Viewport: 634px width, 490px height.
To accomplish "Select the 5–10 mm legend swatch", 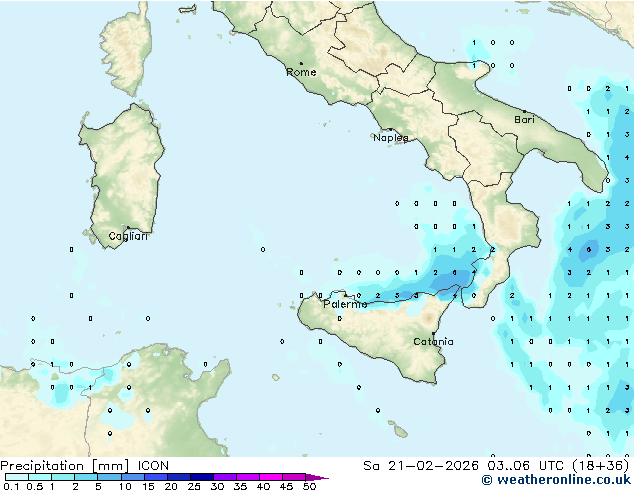I will click(x=109, y=477).
